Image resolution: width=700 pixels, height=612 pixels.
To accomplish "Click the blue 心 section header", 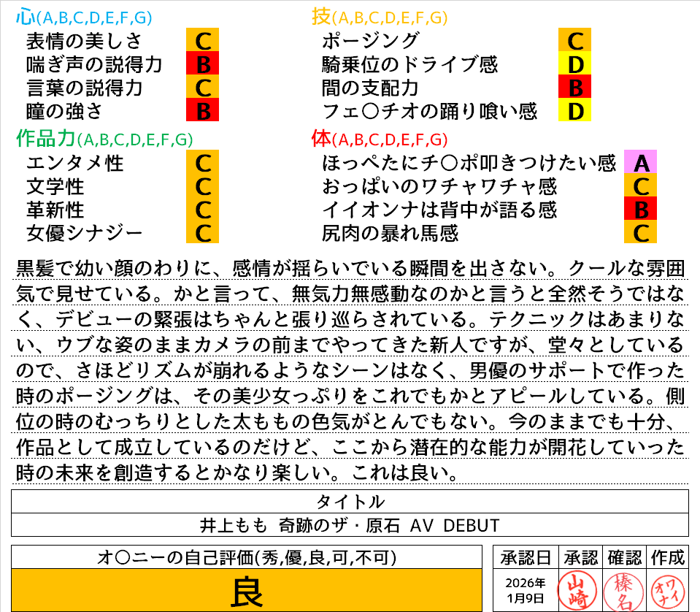I will click(26, 17).
